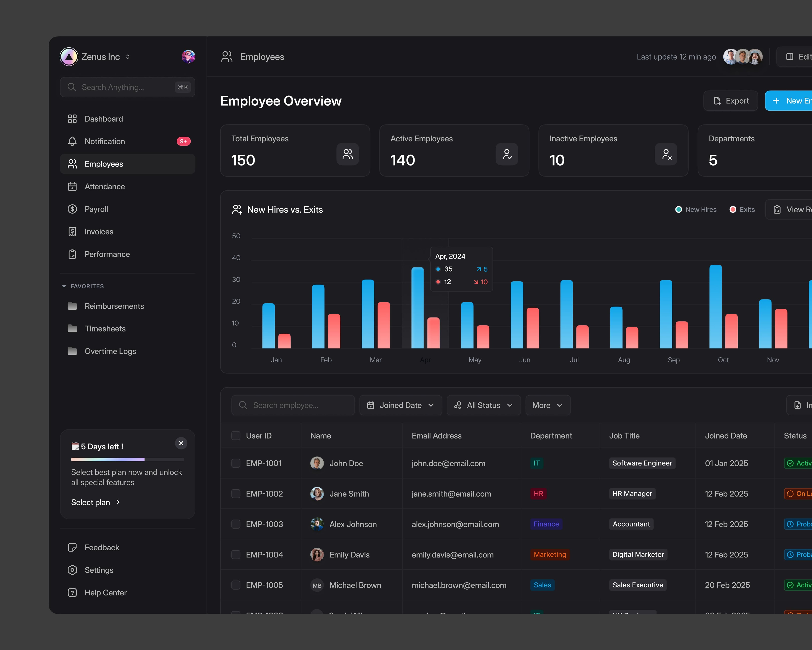Image resolution: width=812 pixels, height=650 pixels.
Task: Click the Notification bell icon
Action: (72, 142)
